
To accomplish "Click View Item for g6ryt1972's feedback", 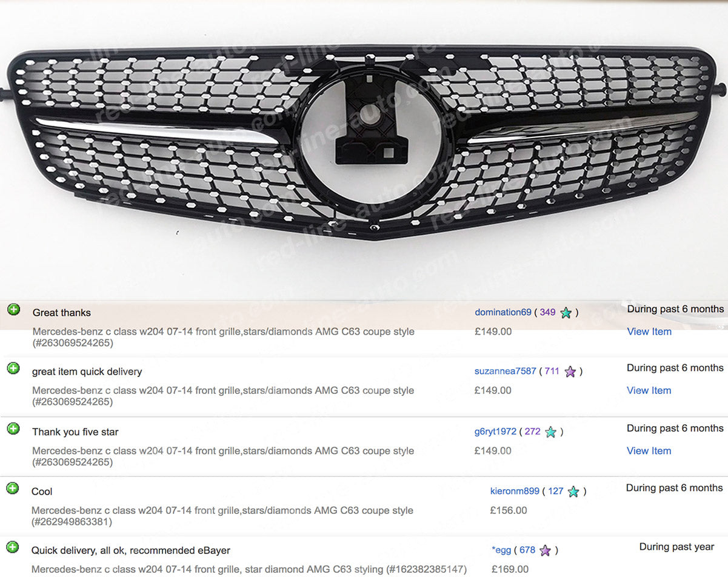I will (x=649, y=451).
